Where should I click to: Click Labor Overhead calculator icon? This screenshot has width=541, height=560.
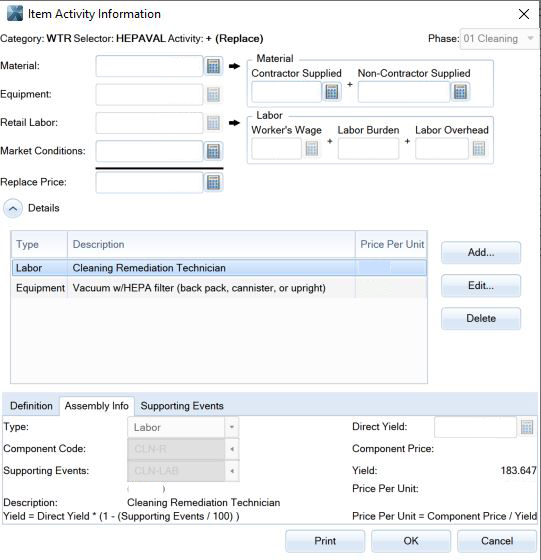pyautogui.click(x=479, y=148)
